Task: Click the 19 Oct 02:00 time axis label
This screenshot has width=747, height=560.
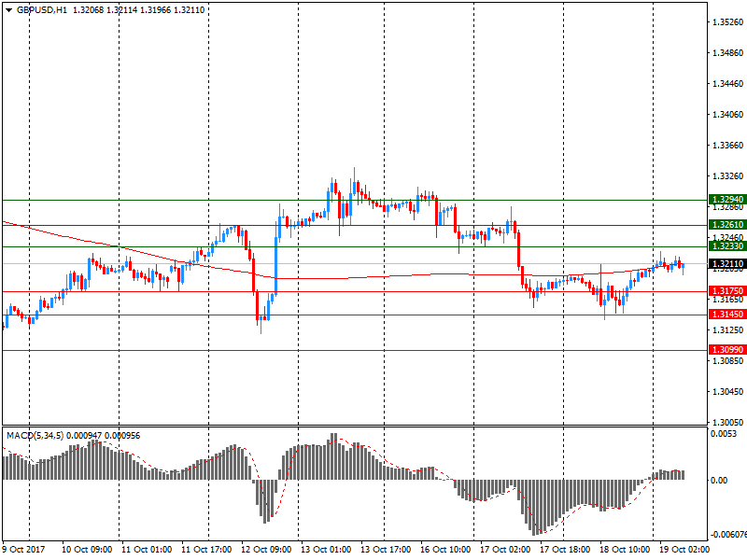Action: click(x=684, y=550)
